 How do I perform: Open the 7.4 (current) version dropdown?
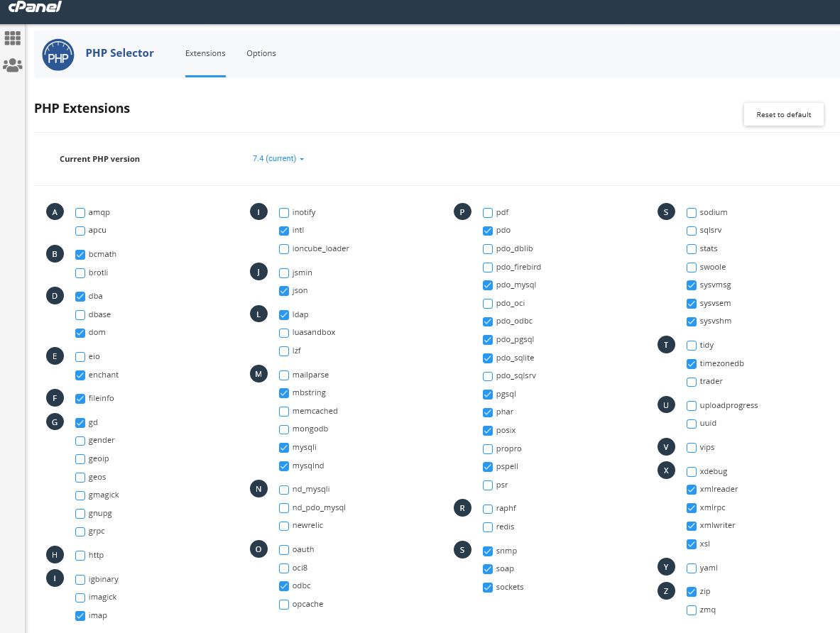coord(278,159)
